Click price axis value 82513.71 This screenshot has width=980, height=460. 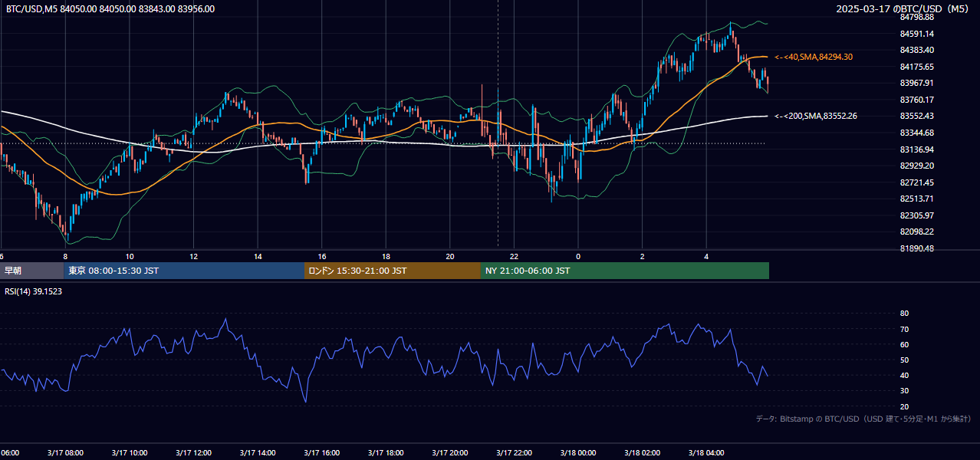pos(917,199)
